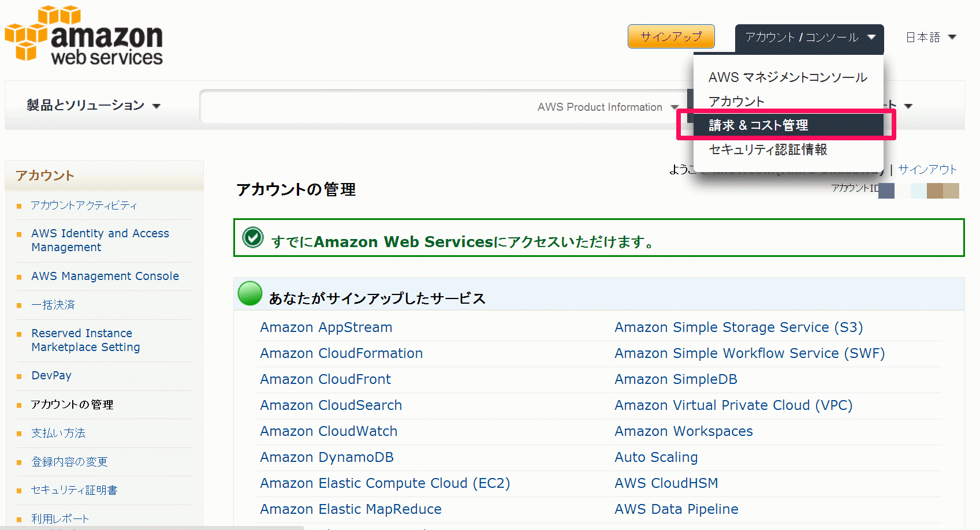
Task: Click the Amazon DynamoDB link
Action: (x=327, y=457)
